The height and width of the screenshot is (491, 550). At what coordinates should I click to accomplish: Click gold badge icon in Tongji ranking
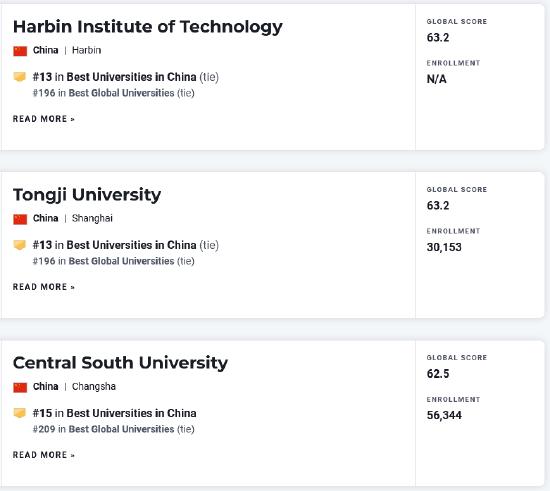[x=20, y=245]
